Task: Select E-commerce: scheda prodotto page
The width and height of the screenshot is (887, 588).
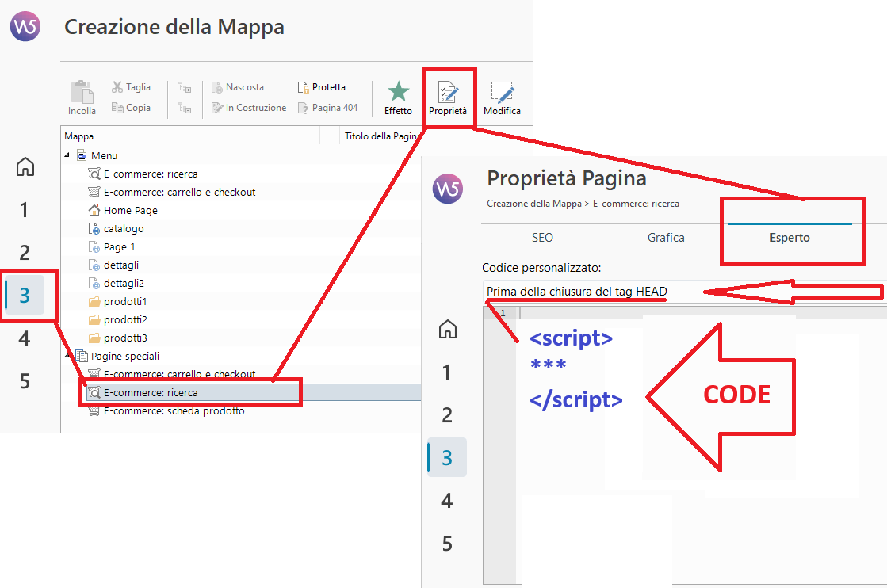Action: (174, 411)
